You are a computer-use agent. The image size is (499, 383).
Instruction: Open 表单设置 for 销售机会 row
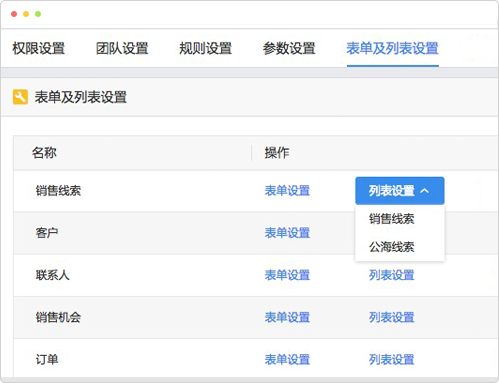(287, 317)
